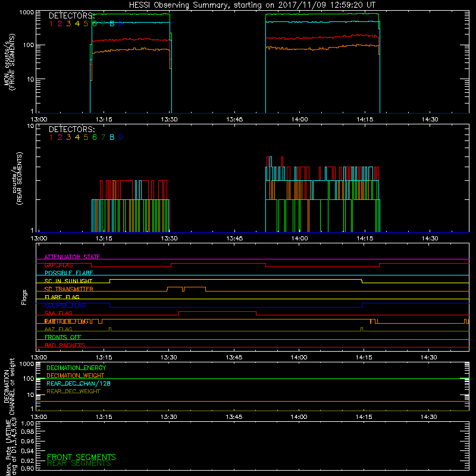This screenshot has height=476, width=476.
Task: Select "DETECTORS:" label in front segments plot
Action: point(71,16)
